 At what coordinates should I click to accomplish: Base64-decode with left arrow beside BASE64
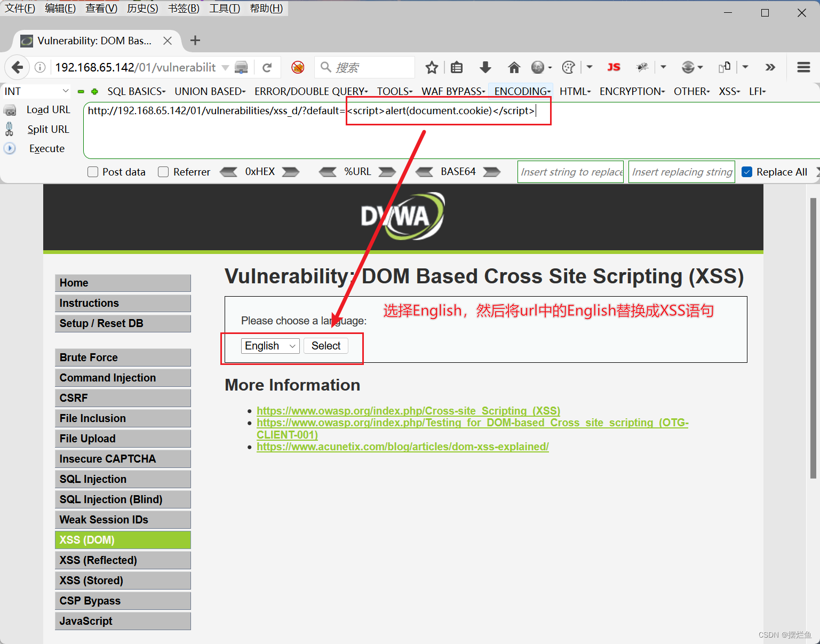(x=424, y=172)
